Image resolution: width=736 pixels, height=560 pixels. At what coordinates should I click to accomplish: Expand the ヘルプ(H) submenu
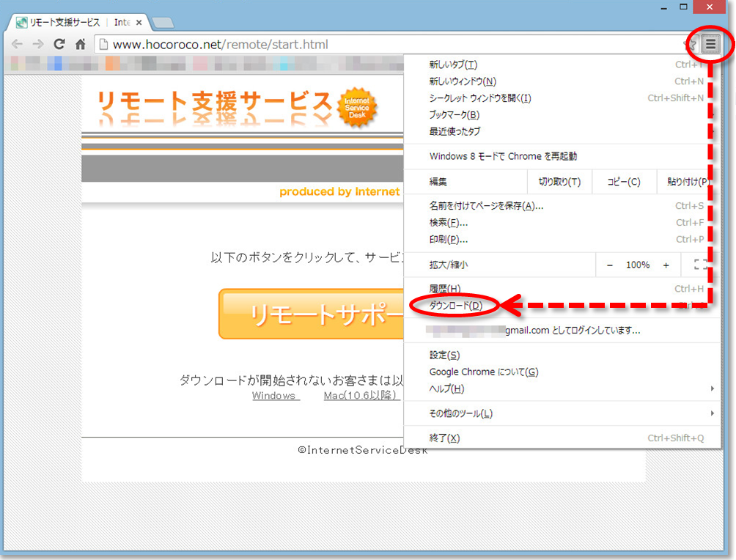562,388
